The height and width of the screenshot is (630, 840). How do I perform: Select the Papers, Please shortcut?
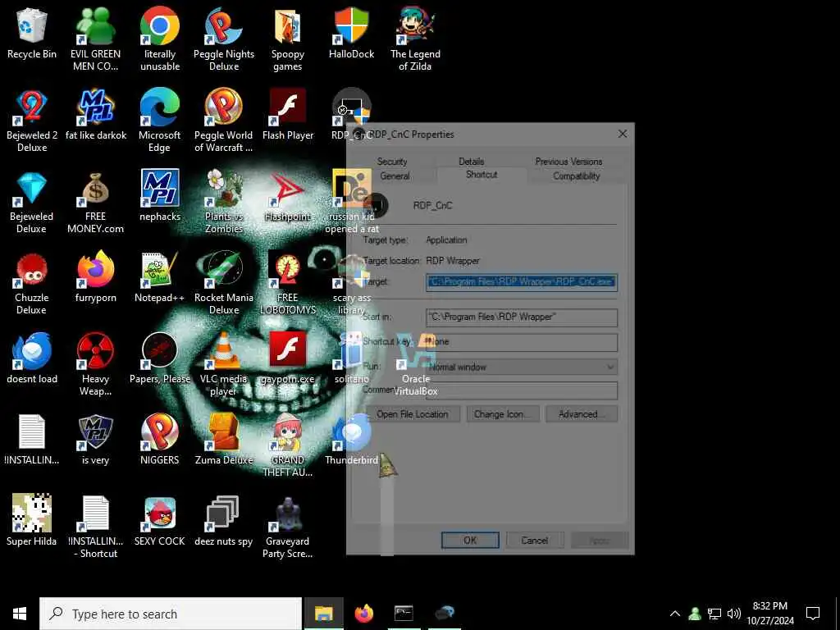(160, 358)
